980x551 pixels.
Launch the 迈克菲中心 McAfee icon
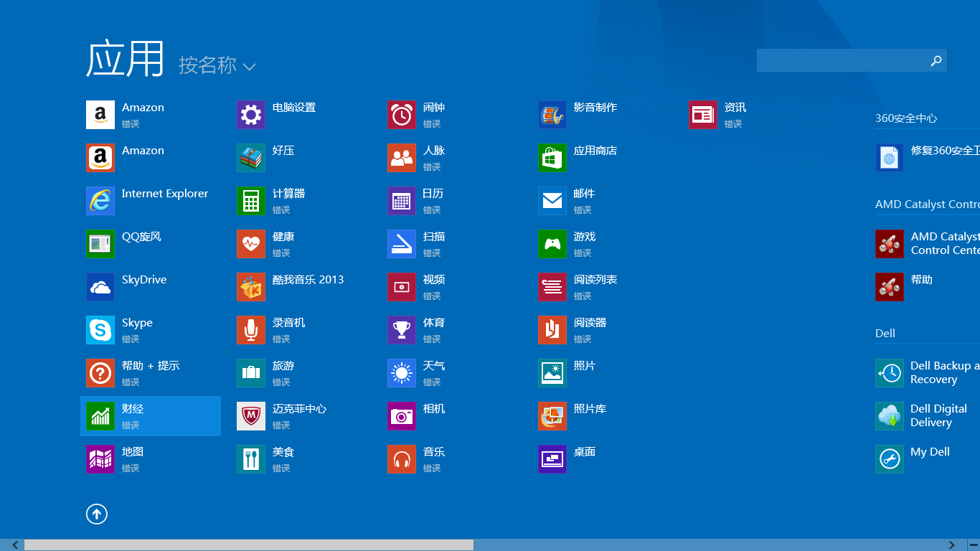tap(251, 416)
